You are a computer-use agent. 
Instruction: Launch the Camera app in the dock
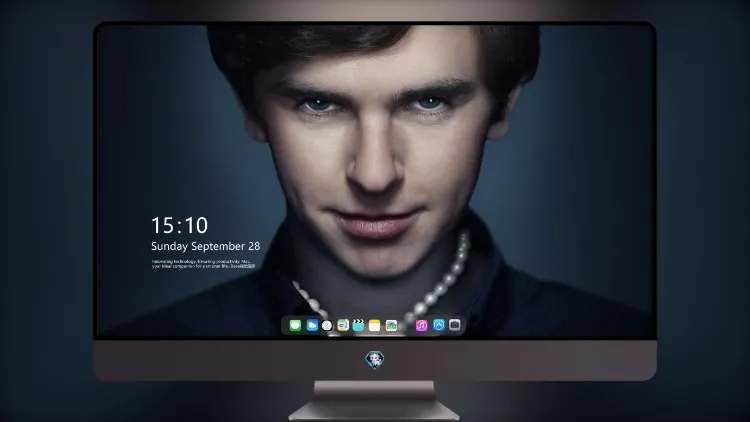pos(455,325)
